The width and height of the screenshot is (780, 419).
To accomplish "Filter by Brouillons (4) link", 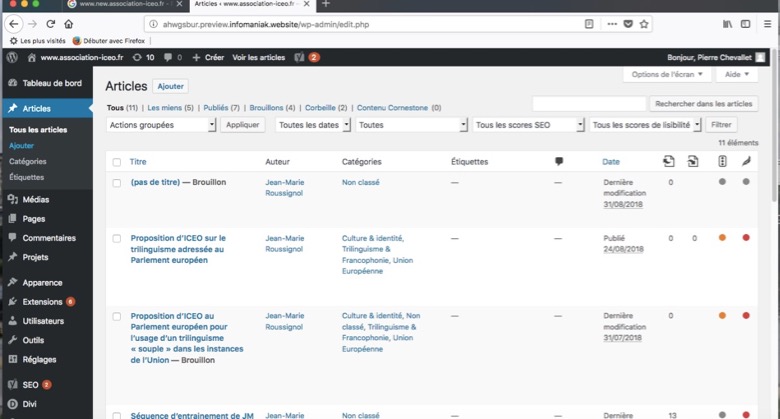I will coord(272,108).
